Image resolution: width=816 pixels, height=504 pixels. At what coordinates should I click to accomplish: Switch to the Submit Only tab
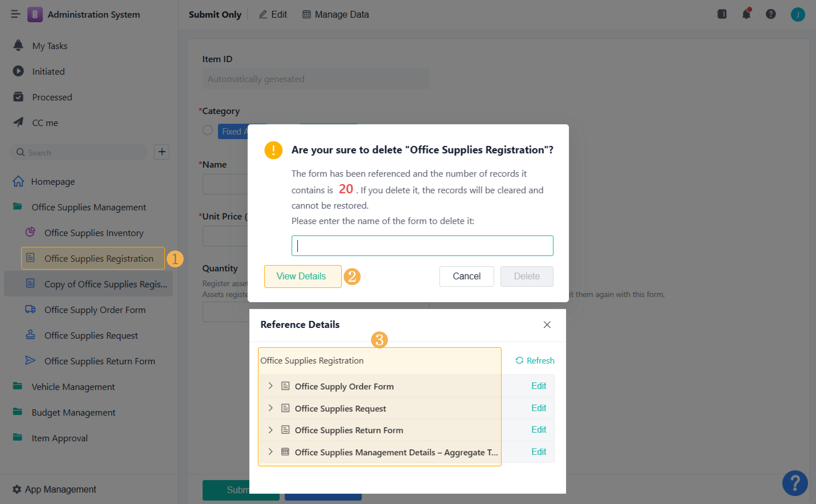215,14
